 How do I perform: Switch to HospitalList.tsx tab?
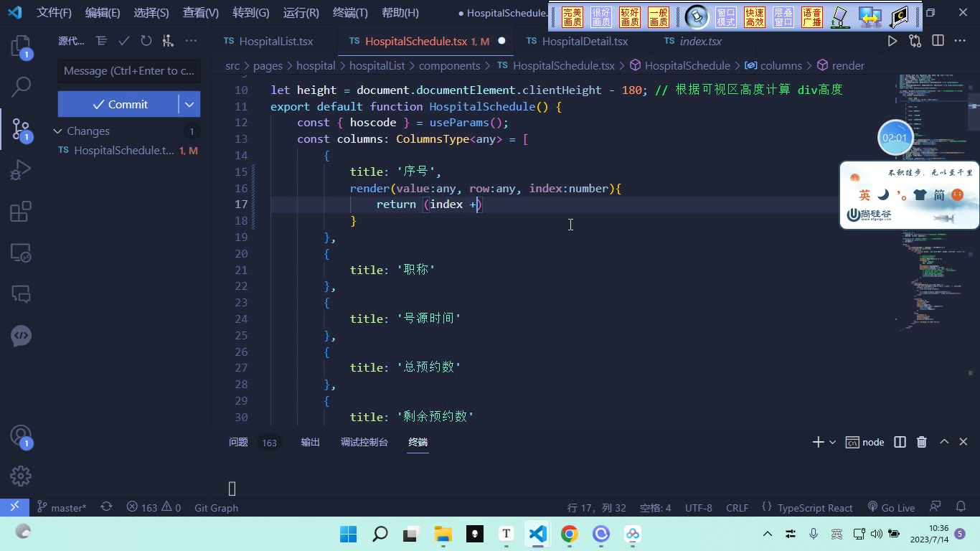click(275, 42)
